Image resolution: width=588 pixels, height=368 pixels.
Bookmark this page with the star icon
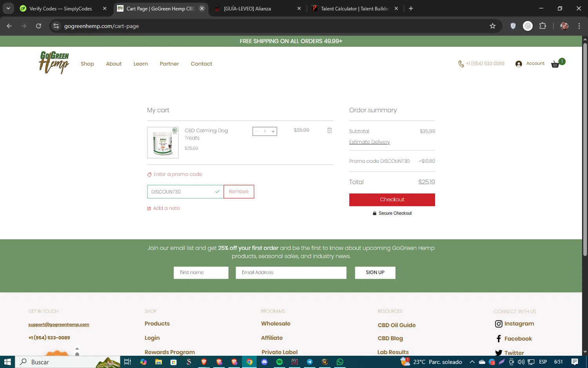tap(492, 26)
